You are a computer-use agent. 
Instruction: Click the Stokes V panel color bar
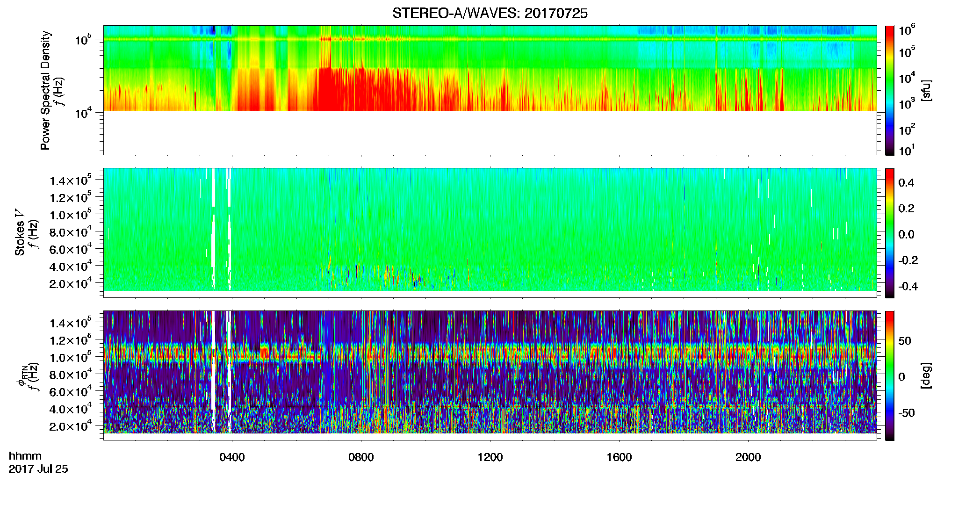click(x=889, y=233)
